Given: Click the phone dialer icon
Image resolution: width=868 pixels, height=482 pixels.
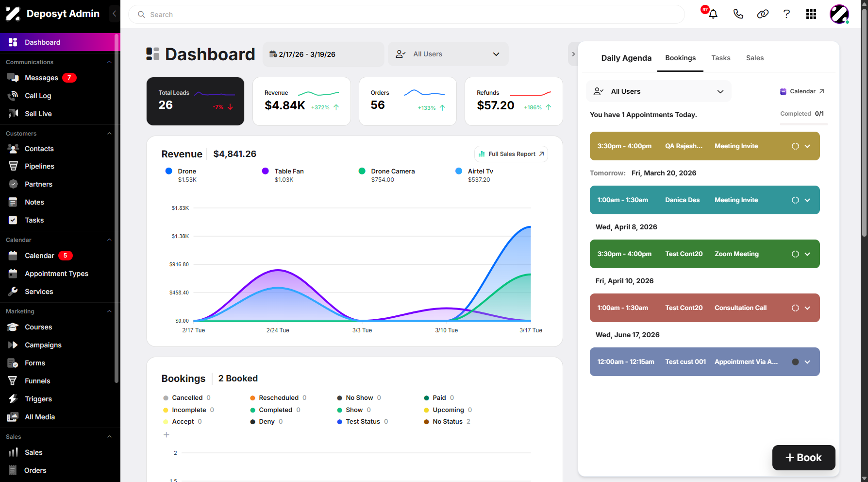Looking at the screenshot, I should [x=738, y=14].
